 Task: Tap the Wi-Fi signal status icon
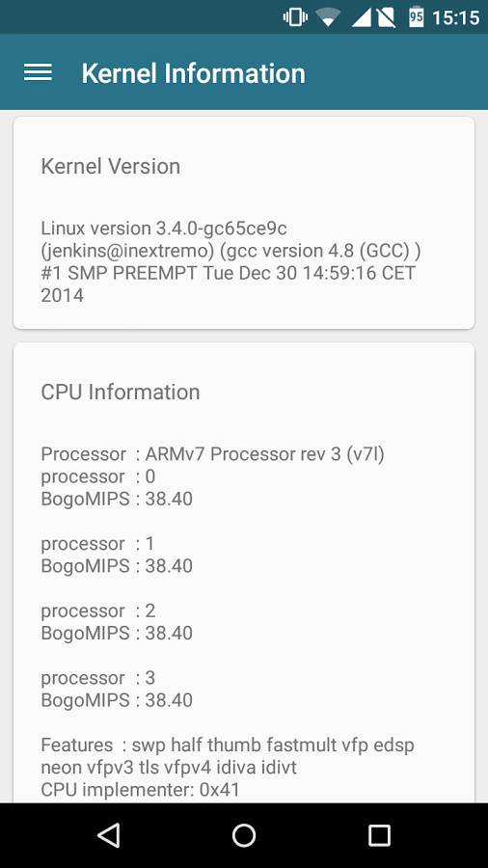tap(328, 17)
